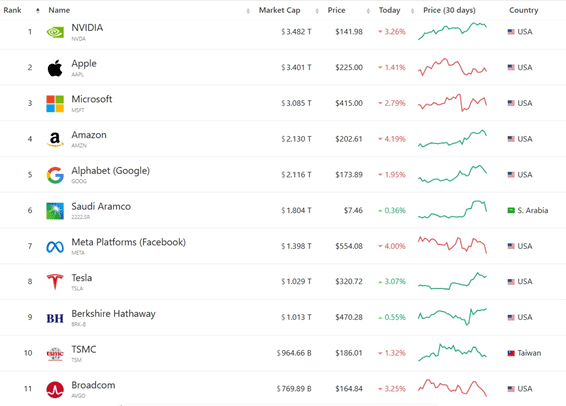Image resolution: width=566 pixels, height=406 pixels.
Task: Click S. Arabia country label
Action: pos(533,210)
